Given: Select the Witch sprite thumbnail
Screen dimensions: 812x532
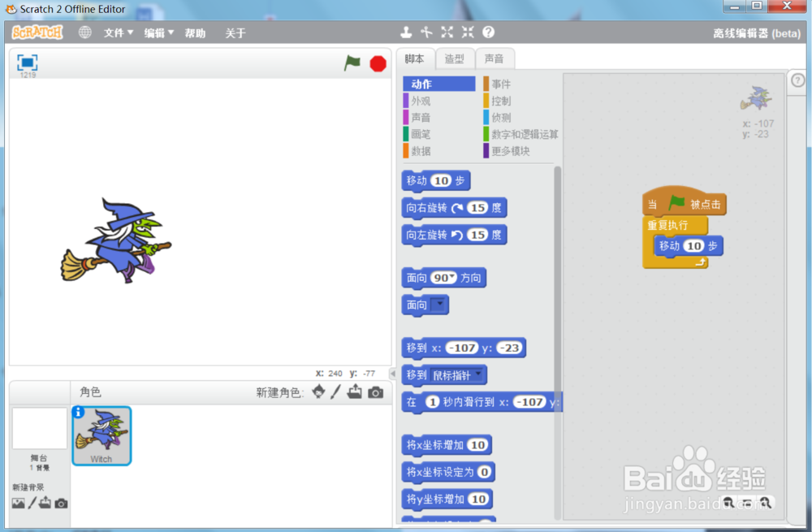Looking at the screenshot, I should (101, 435).
